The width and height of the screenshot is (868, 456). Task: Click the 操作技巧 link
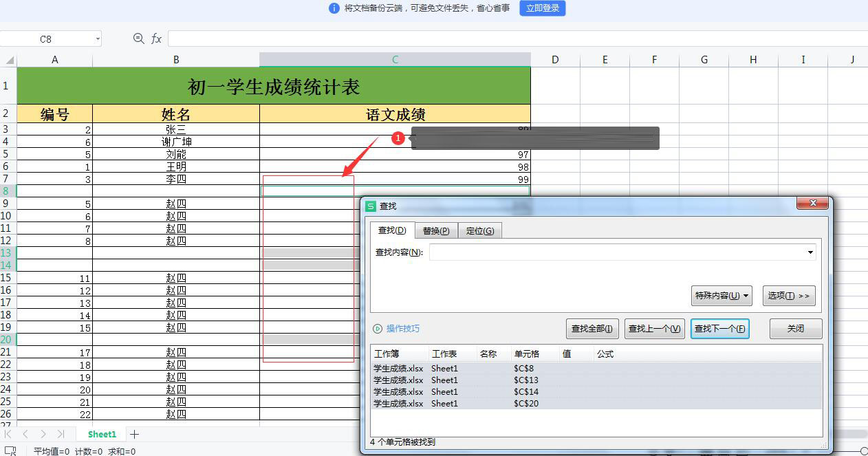[x=402, y=329]
